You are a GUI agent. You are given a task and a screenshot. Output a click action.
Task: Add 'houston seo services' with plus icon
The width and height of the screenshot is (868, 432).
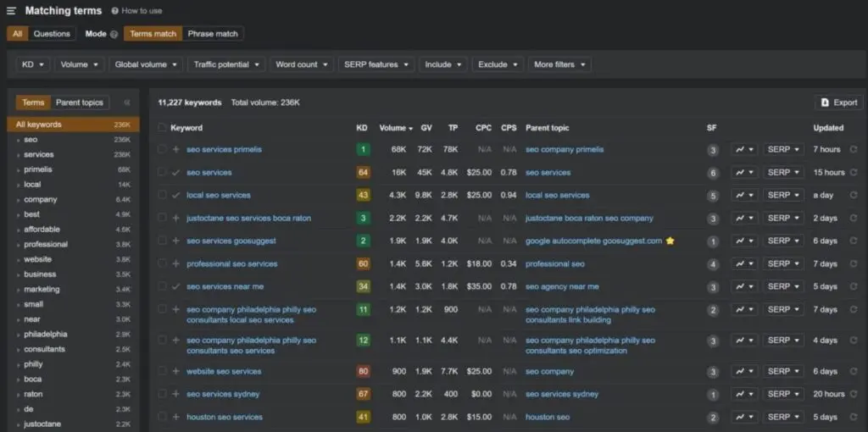point(176,417)
